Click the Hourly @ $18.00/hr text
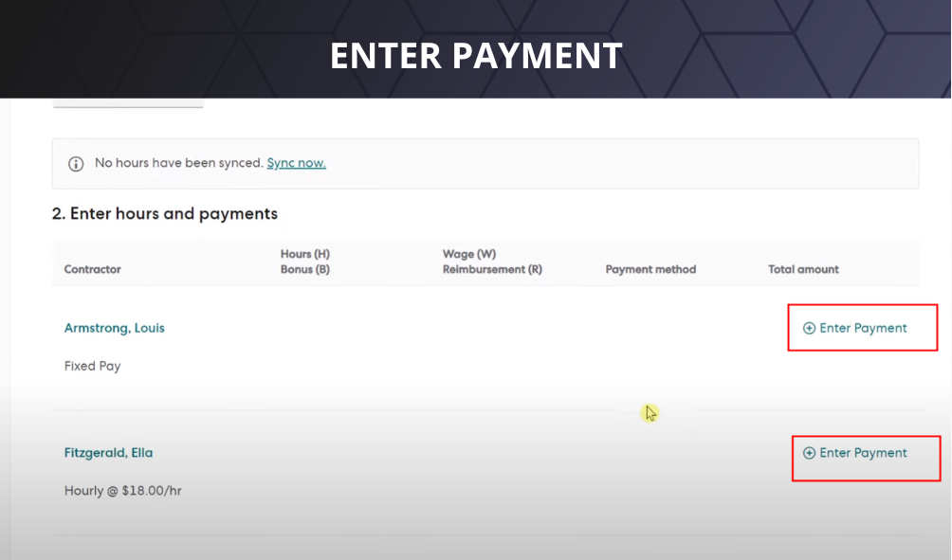952x560 pixels. pos(122,491)
